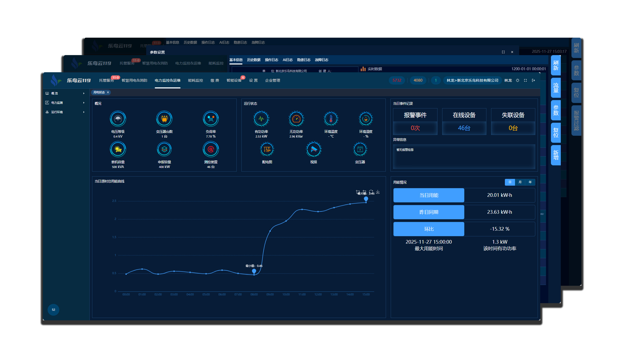The height and width of the screenshot is (364, 624).
Task: Select the 日 period toggle
Action: pyautogui.click(x=510, y=182)
